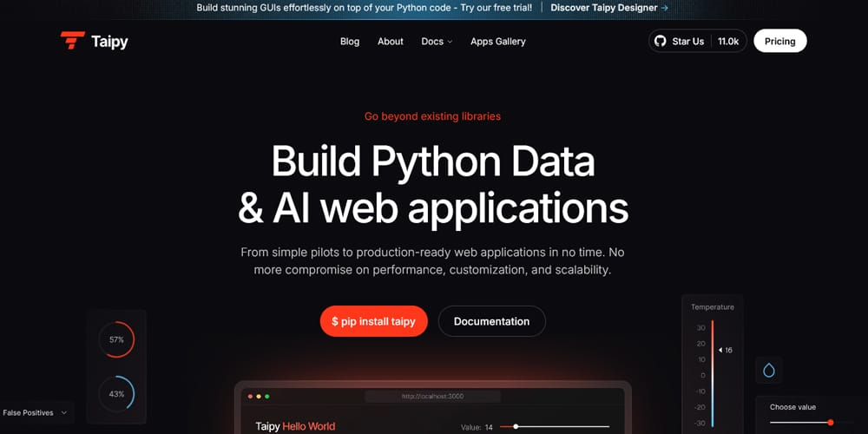868x434 pixels.
Task: Open the Blog page
Action: coord(350,41)
